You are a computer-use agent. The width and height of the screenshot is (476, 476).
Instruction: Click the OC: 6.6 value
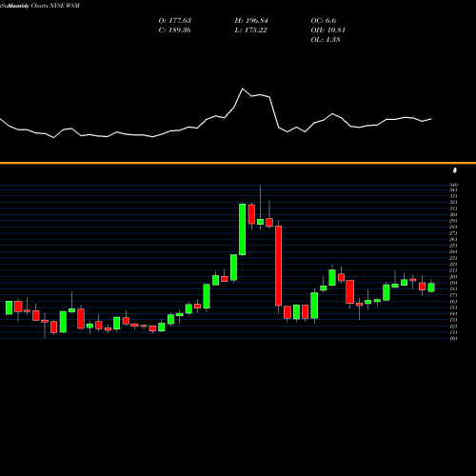pyautogui.click(x=324, y=21)
